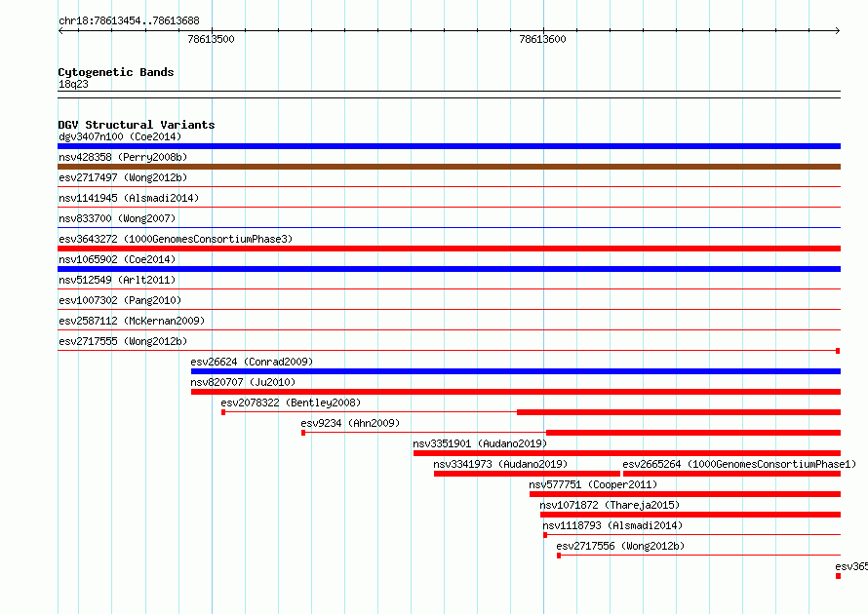This screenshot has height=614, width=868.
Task: Select nsv1141945 (Alsmadi2014) label
Action: click(x=129, y=198)
